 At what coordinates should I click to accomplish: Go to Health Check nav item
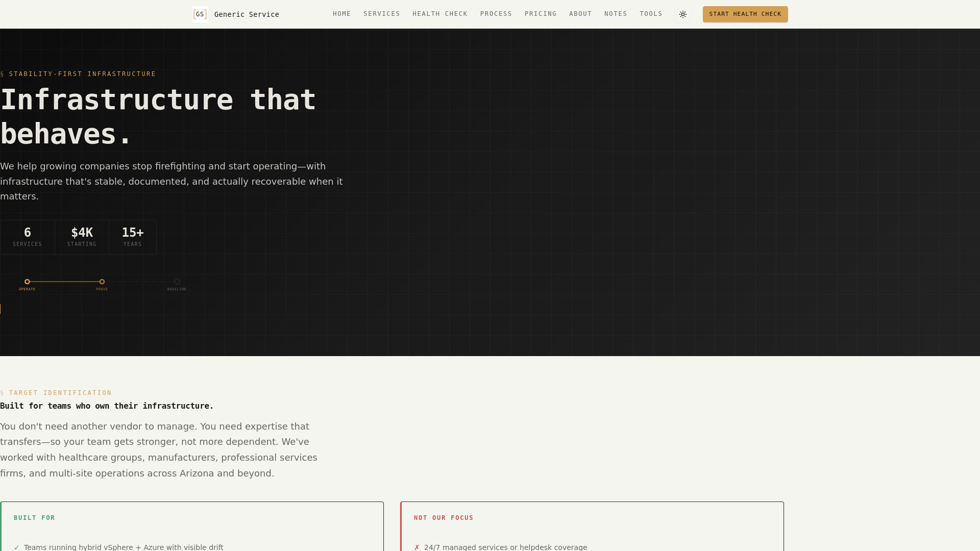click(440, 14)
